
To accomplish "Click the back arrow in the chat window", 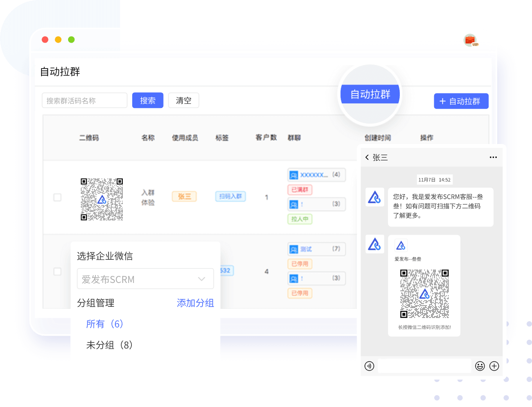I will point(367,157).
